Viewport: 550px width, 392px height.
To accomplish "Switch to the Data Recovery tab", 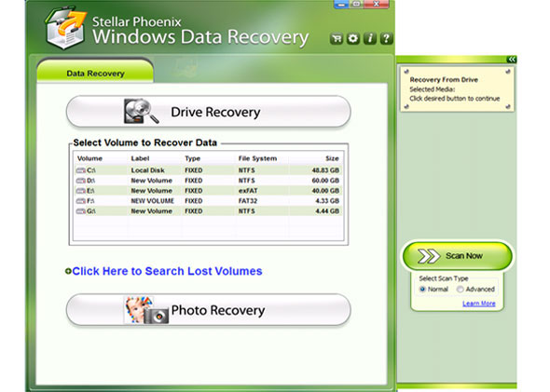I will [95, 72].
